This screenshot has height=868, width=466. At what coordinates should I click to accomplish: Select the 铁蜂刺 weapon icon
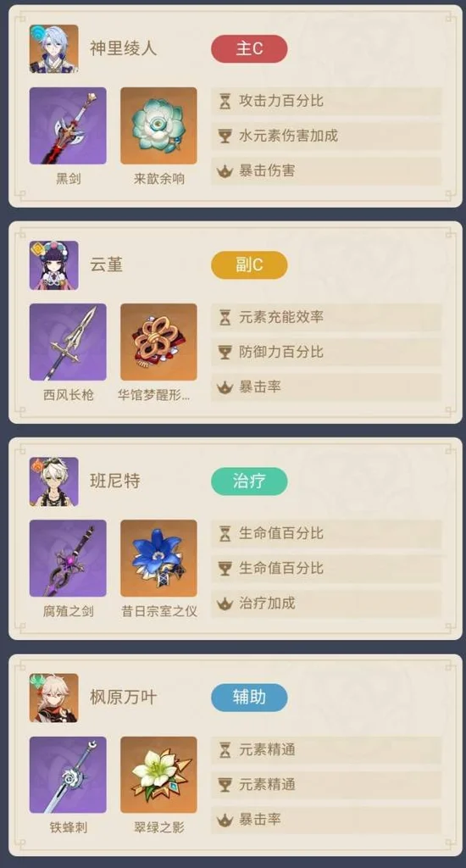(68, 775)
